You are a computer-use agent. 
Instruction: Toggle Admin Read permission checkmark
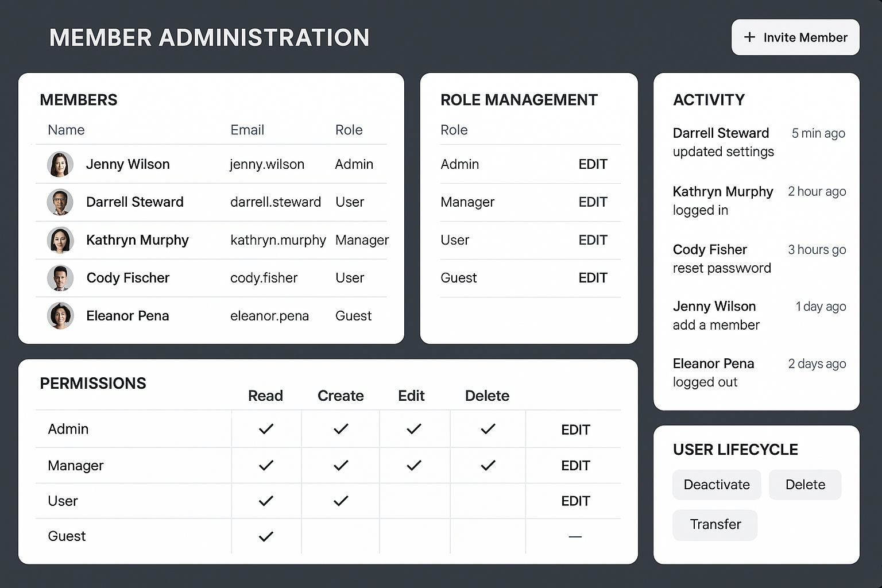(x=266, y=429)
